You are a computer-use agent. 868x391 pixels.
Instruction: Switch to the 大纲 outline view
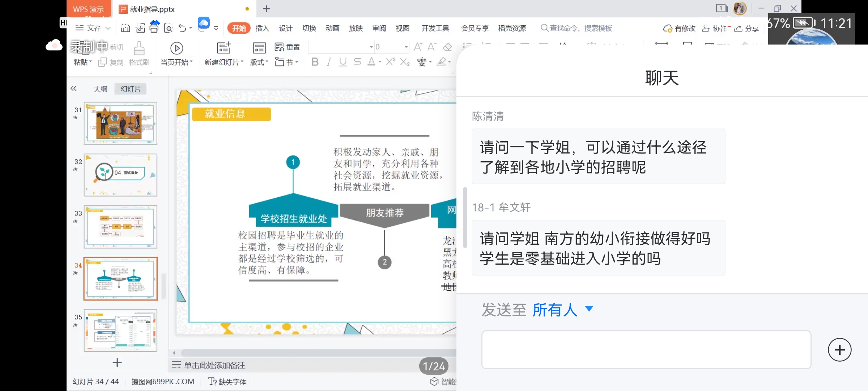[100, 89]
